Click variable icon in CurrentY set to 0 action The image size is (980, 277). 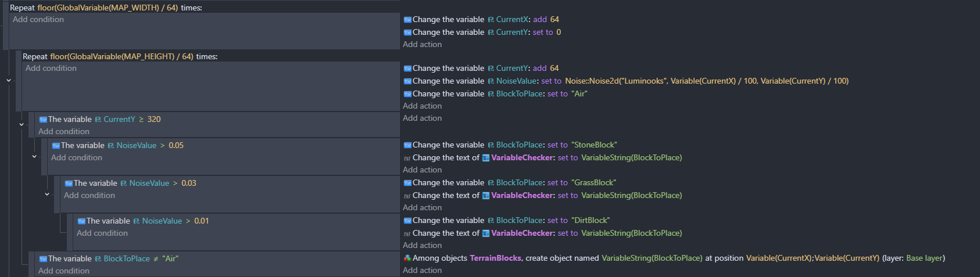pos(407,33)
